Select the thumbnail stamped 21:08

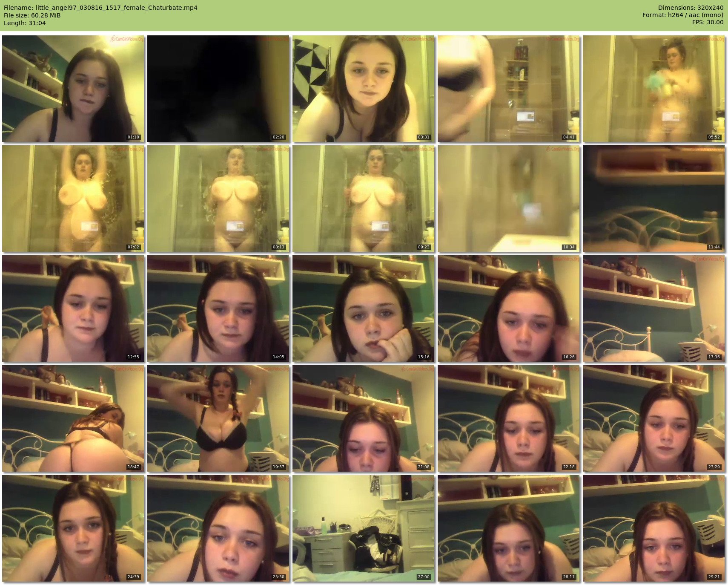tap(364, 418)
